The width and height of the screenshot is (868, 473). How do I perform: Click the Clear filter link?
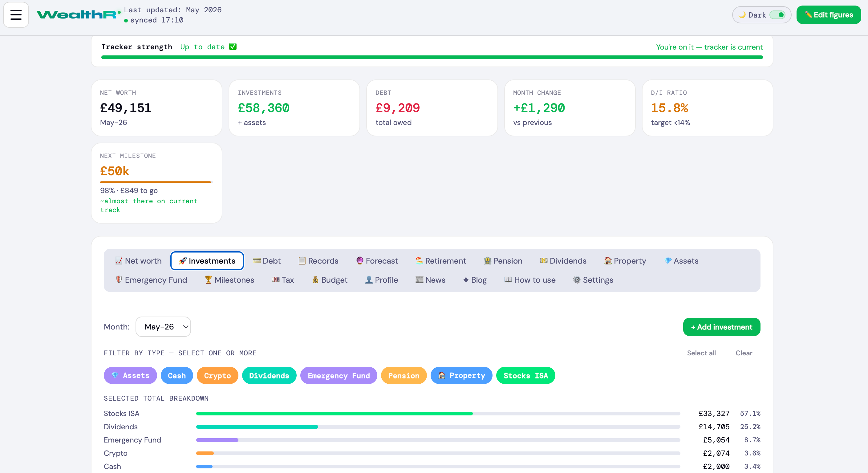coord(744,353)
